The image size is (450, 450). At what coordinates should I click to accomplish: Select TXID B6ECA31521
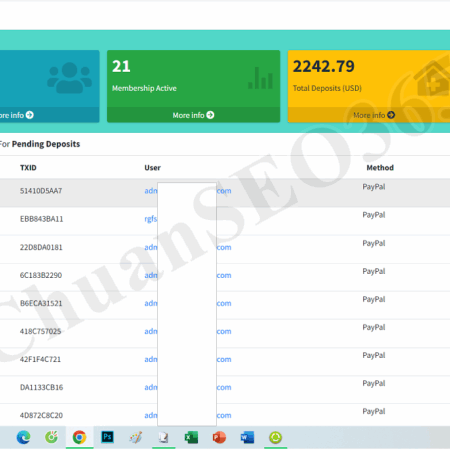41,303
